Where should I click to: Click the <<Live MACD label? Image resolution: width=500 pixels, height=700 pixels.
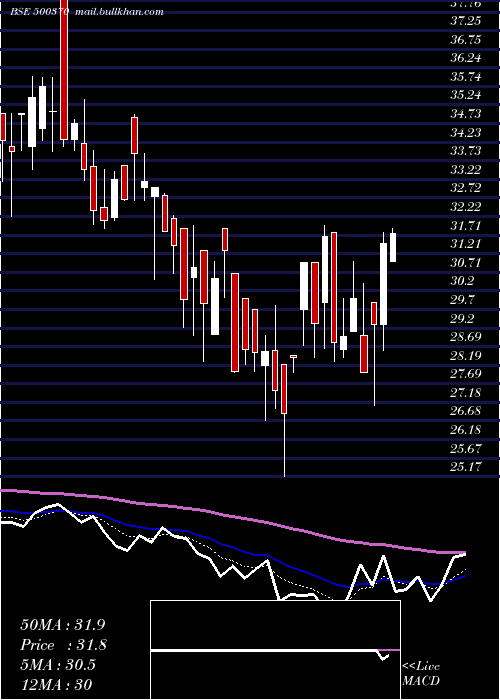tap(421, 674)
